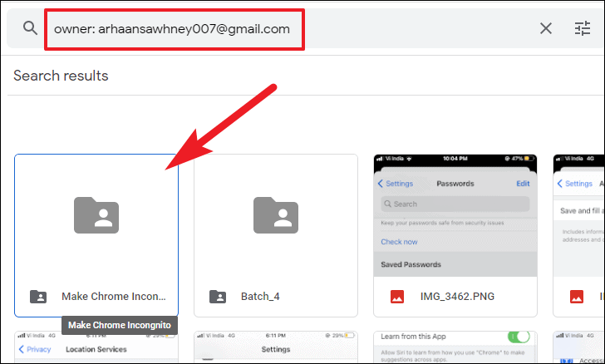Open the Make Chrome Incon... folder card

pos(96,235)
